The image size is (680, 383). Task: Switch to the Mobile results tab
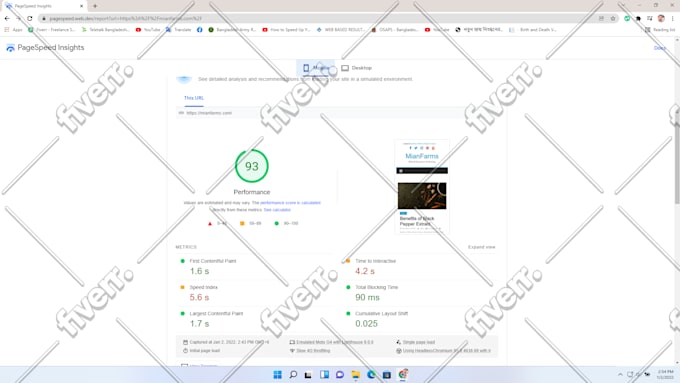(x=316, y=68)
